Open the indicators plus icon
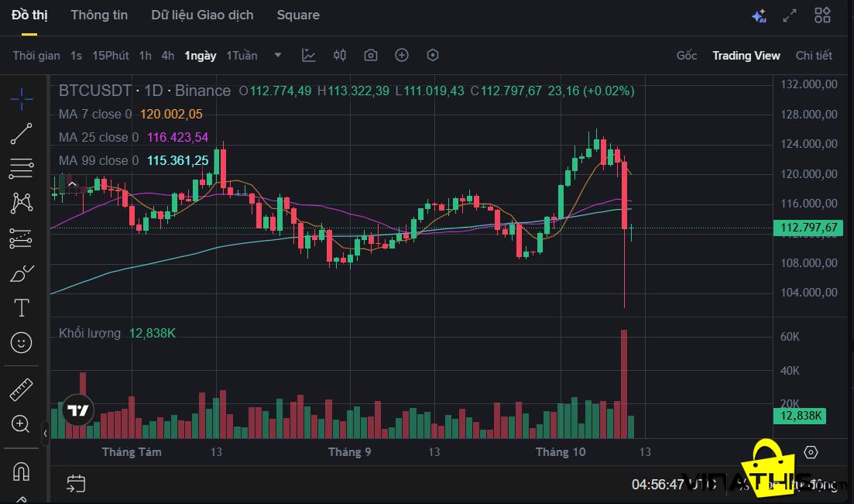 401,55
